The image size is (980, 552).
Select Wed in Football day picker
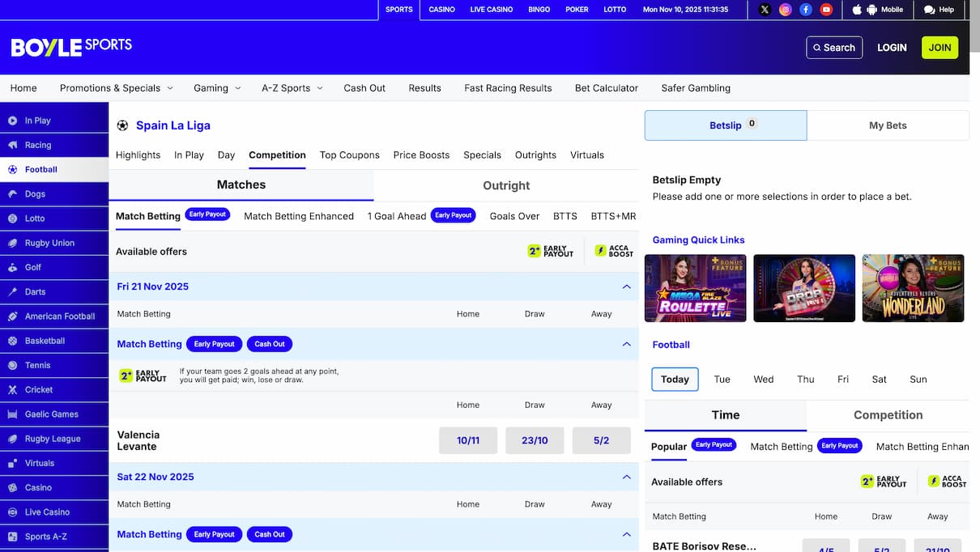coord(764,380)
